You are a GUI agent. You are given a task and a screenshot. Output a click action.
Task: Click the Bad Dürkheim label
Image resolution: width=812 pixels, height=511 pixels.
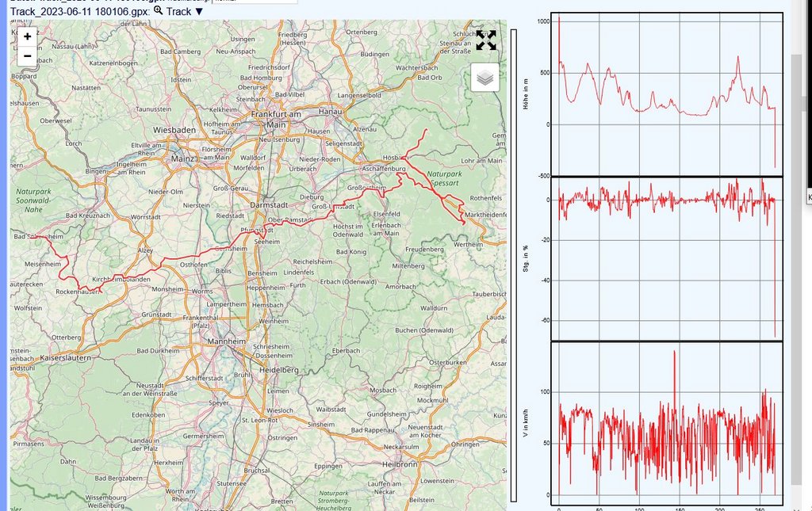pos(157,351)
